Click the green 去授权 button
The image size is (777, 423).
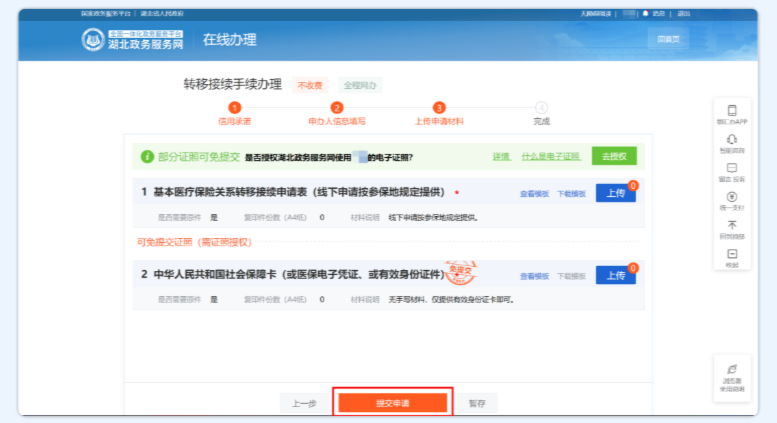(614, 157)
